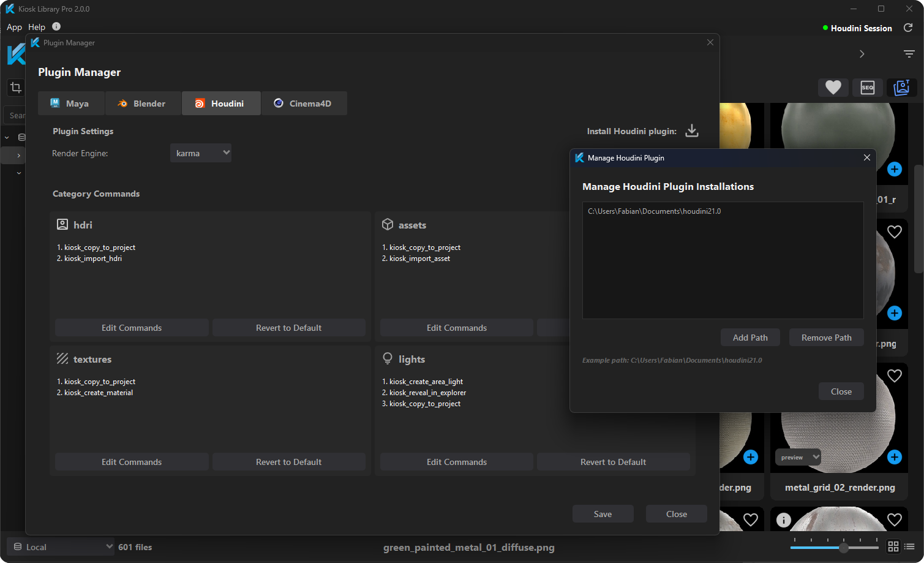The height and width of the screenshot is (563, 924).
Task: Open the karma Render Engine dropdown
Action: pyautogui.click(x=200, y=153)
